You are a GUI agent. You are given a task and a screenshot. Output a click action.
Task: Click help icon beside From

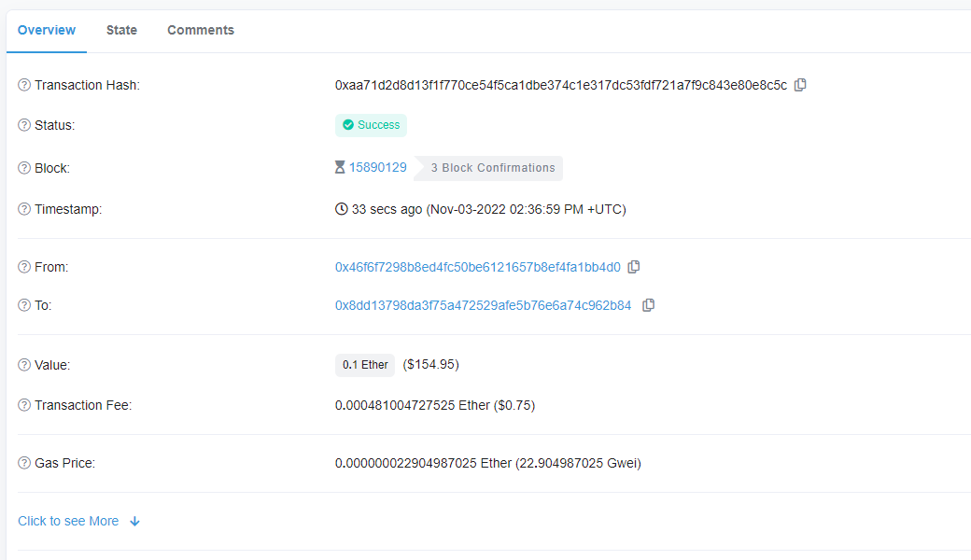click(24, 267)
